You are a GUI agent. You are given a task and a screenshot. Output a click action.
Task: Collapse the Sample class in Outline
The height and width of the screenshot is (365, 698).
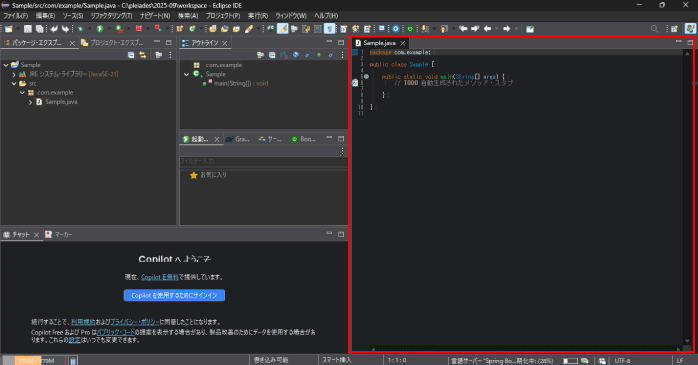[x=187, y=74]
